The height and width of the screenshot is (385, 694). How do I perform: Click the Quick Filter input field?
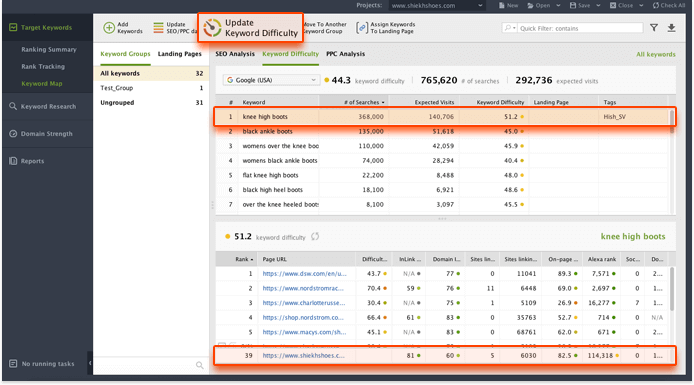point(580,28)
